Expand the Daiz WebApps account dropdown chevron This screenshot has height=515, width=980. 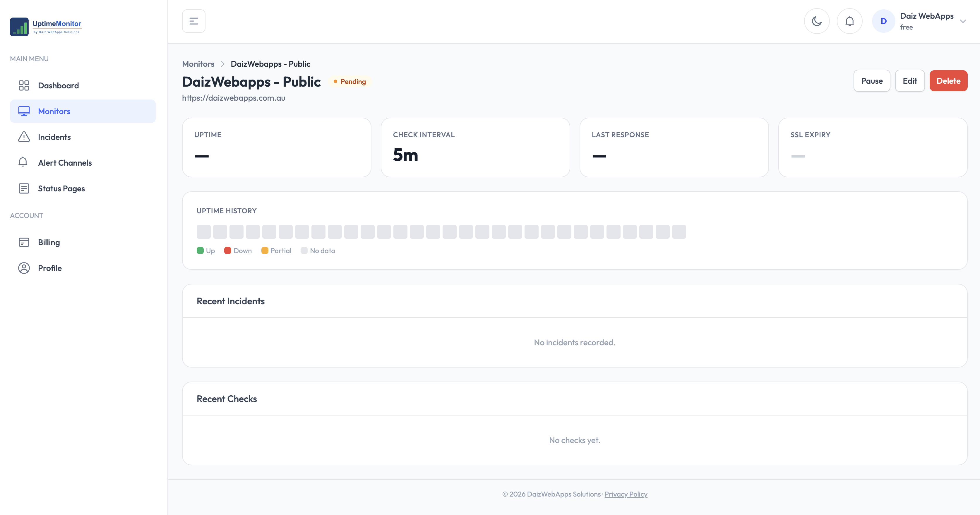963,21
